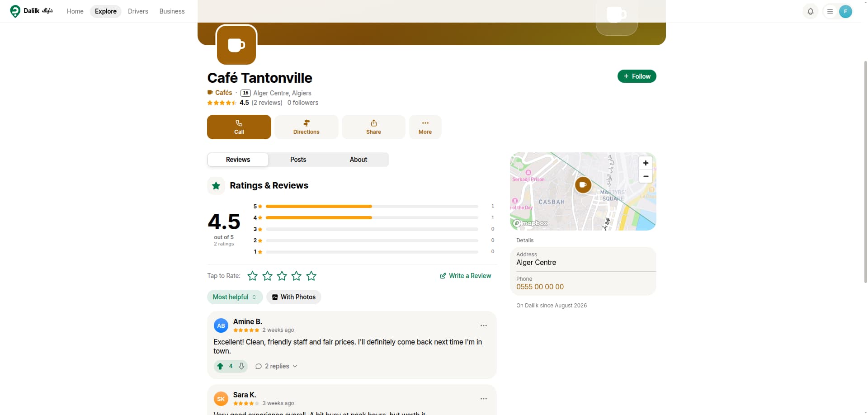Zoom in on the map
This screenshot has height=415, width=868.
(x=646, y=163)
